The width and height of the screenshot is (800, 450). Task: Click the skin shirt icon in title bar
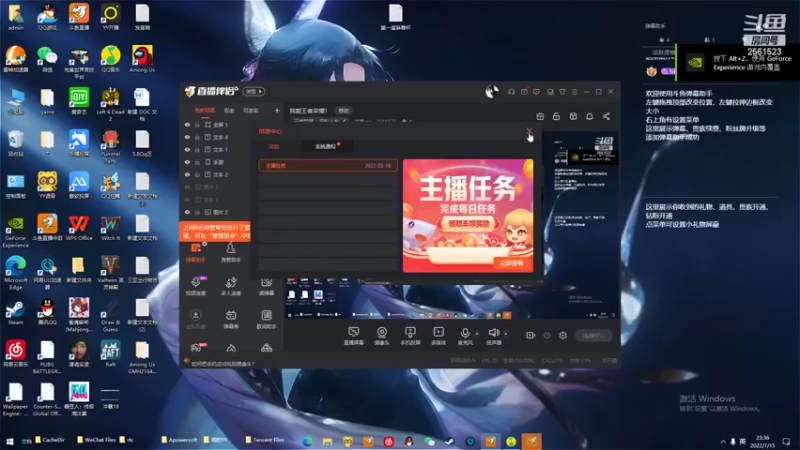562,92
